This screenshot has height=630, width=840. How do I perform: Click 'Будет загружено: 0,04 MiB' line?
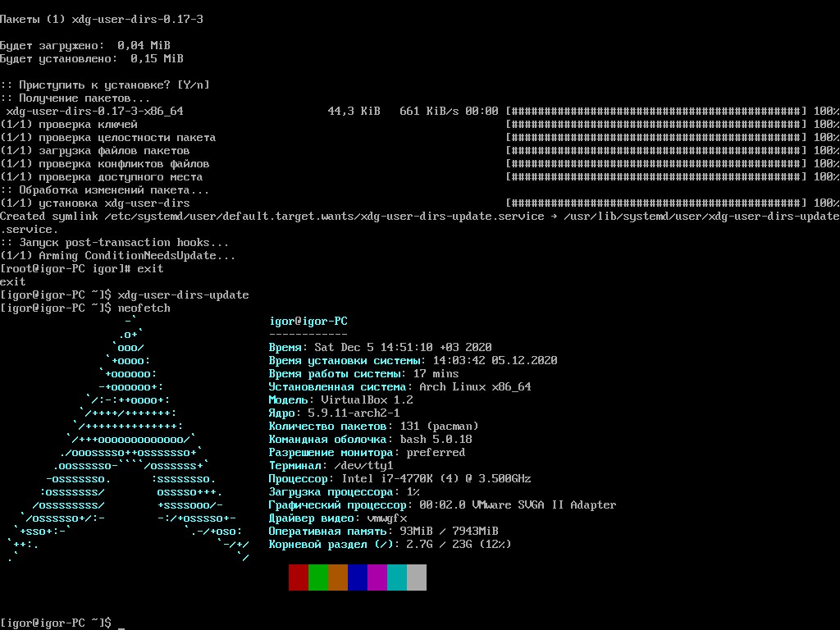(x=85, y=46)
